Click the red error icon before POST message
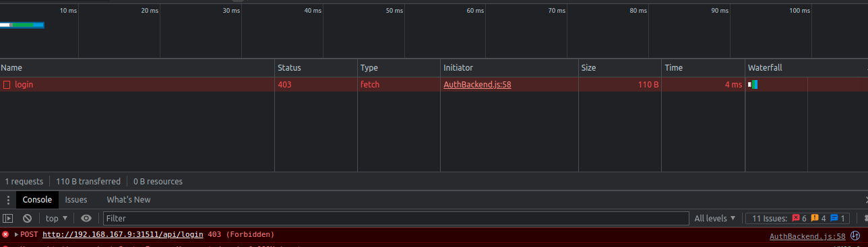 5,235
